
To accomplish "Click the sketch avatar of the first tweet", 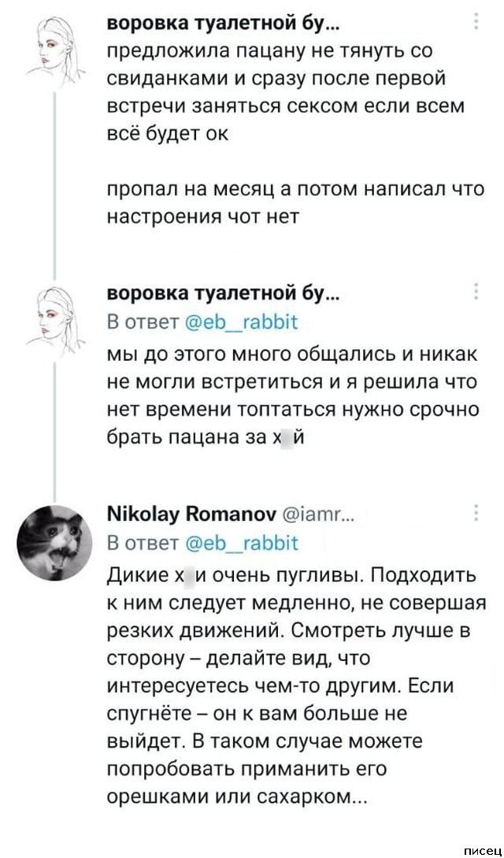I will pyautogui.click(x=57, y=50).
